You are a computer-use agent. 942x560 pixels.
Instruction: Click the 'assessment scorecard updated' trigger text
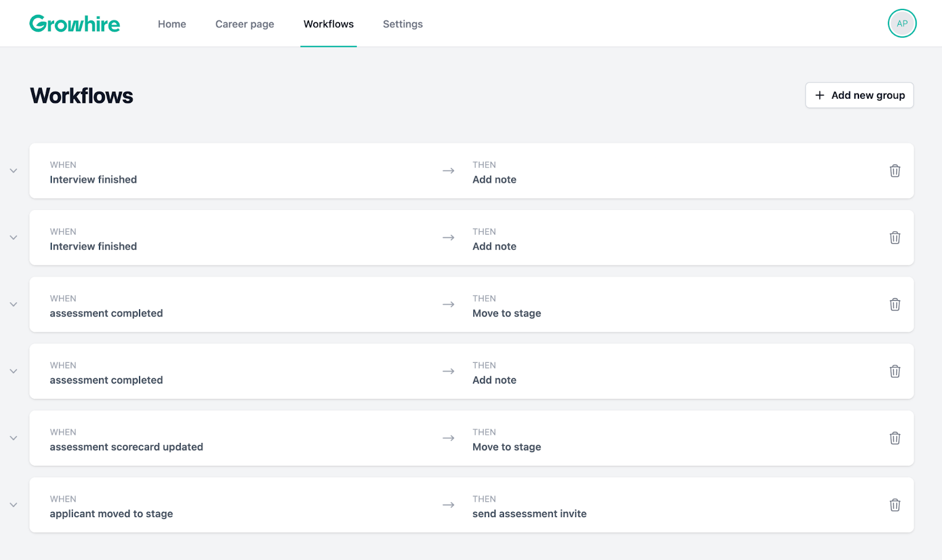tap(127, 447)
